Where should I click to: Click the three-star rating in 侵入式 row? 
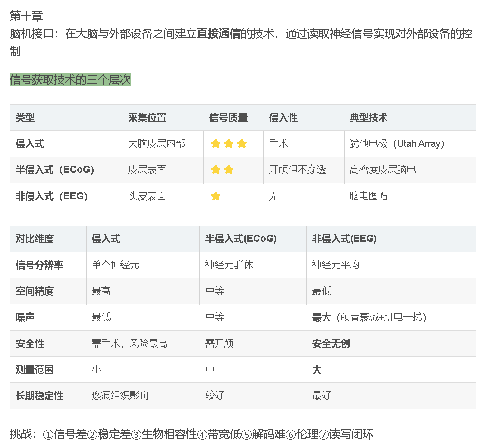[229, 144]
